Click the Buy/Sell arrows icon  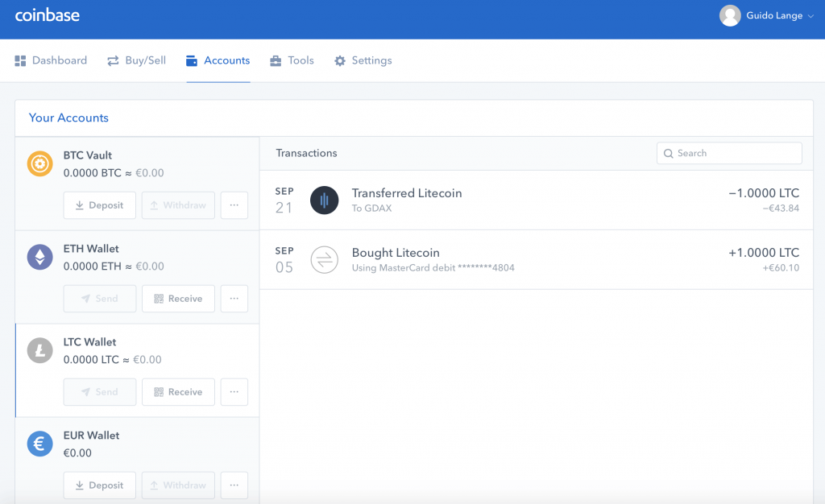113,61
